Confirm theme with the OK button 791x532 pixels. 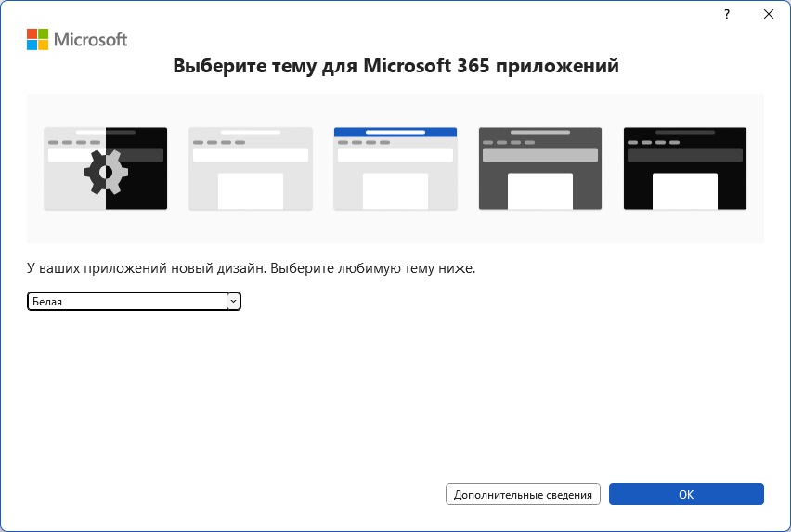(686, 494)
